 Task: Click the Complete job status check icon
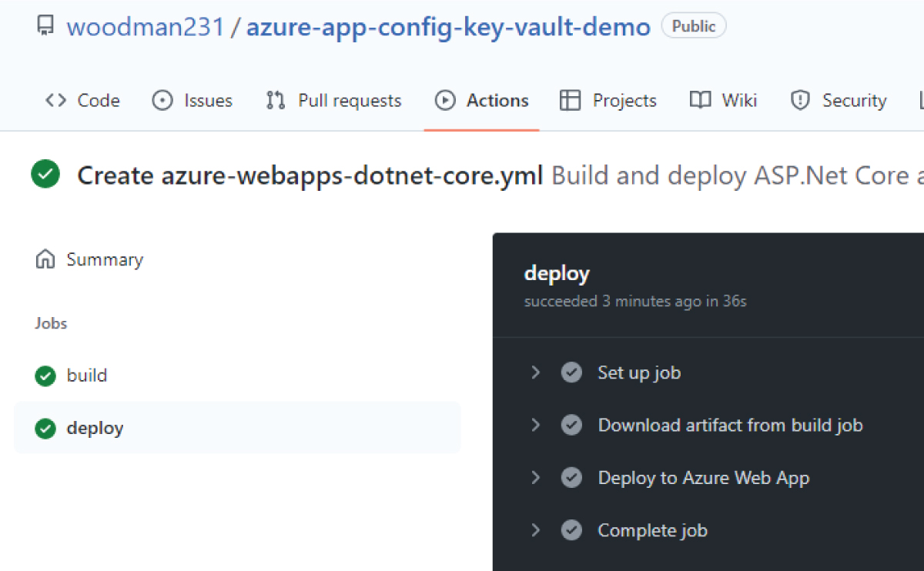click(x=571, y=530)
